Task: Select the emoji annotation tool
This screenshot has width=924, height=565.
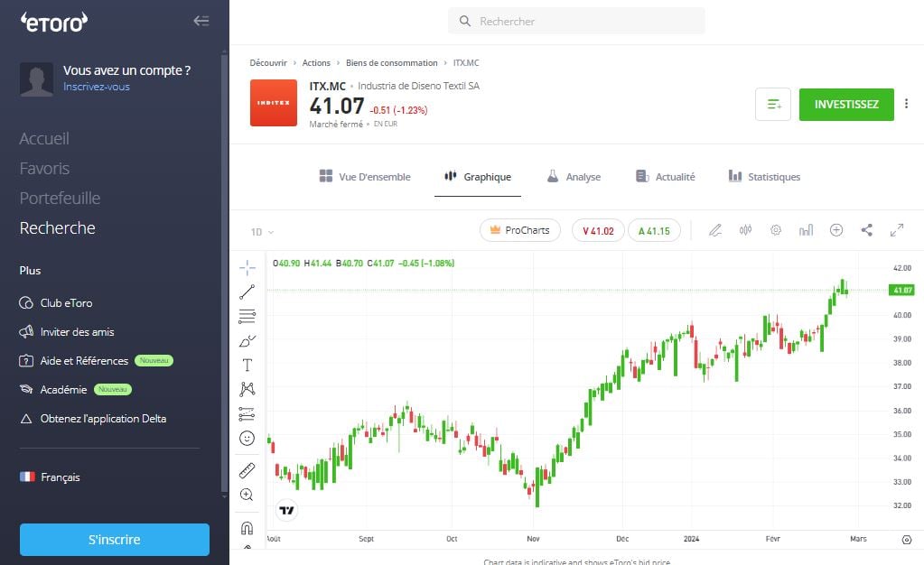Action: (x=246, y=438)
